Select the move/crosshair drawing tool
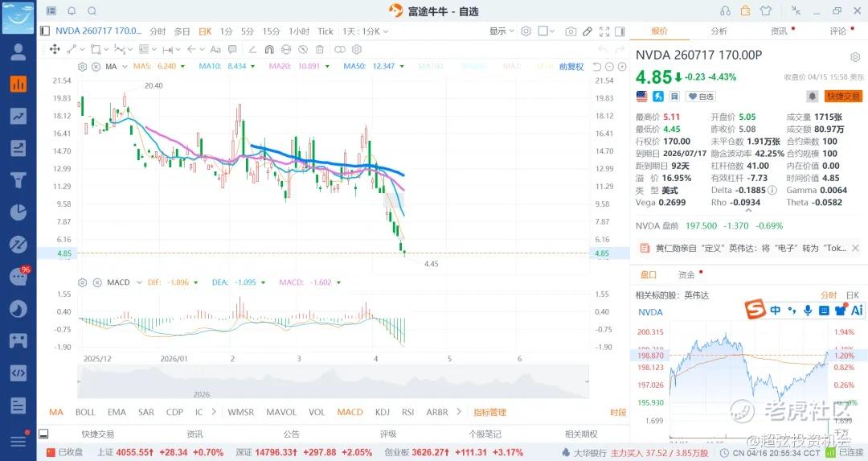868x461 pixels. (x=55, y=49)
